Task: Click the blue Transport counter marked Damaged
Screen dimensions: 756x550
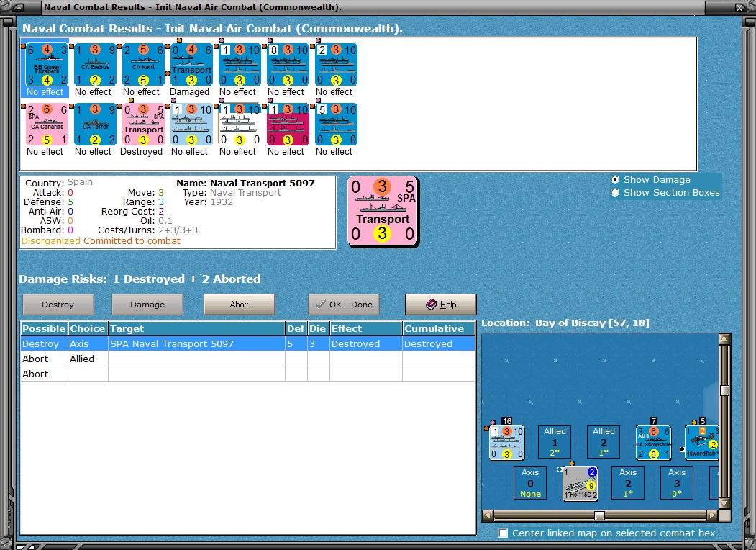Action: click(x=191, y=65)
